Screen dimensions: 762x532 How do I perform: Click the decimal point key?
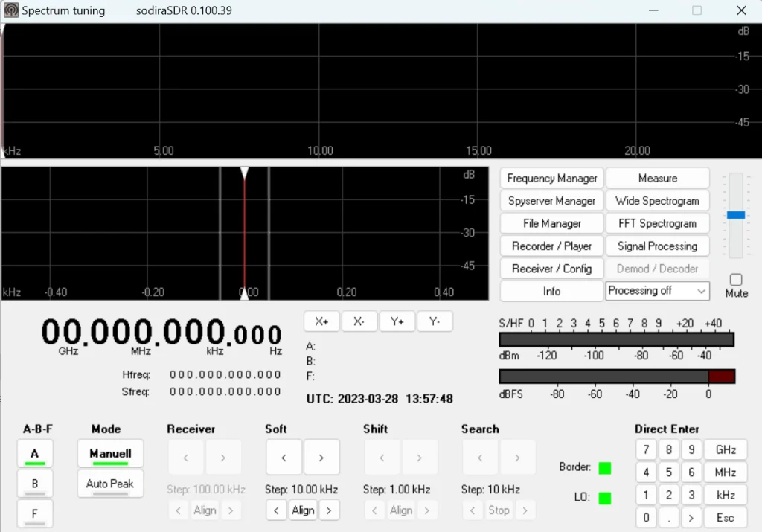click(669, 517)
